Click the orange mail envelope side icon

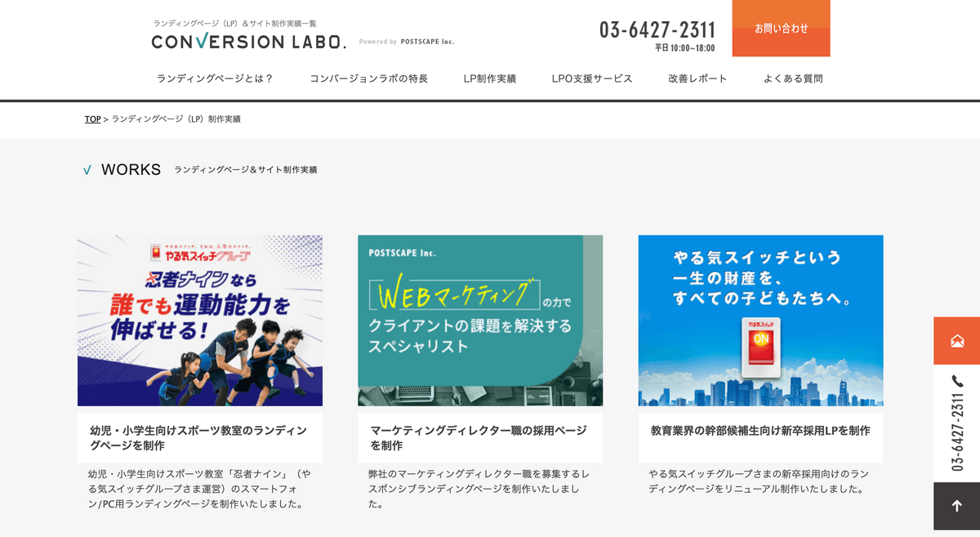click(x=957, y=341)
